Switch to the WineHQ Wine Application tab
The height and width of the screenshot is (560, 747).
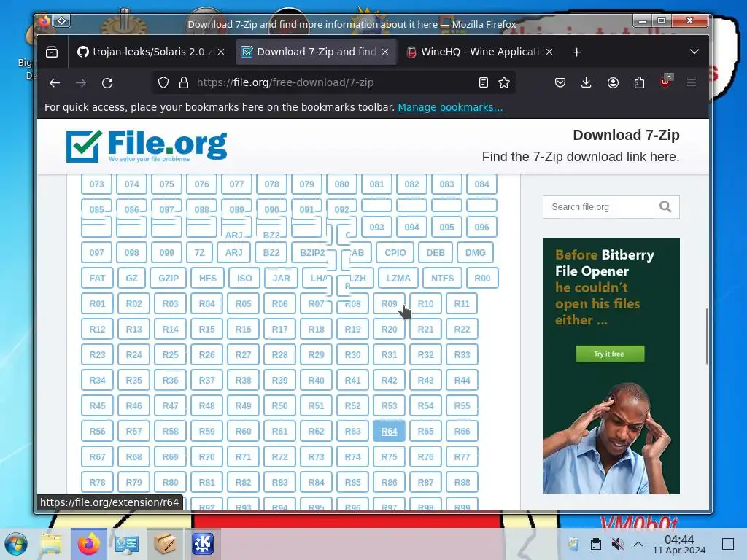(479, 52)
